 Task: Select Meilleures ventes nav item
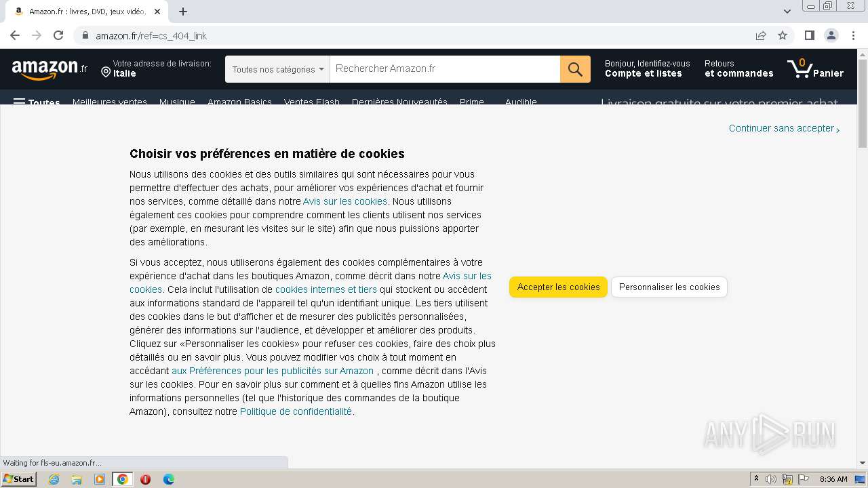[x=110, y=102]
